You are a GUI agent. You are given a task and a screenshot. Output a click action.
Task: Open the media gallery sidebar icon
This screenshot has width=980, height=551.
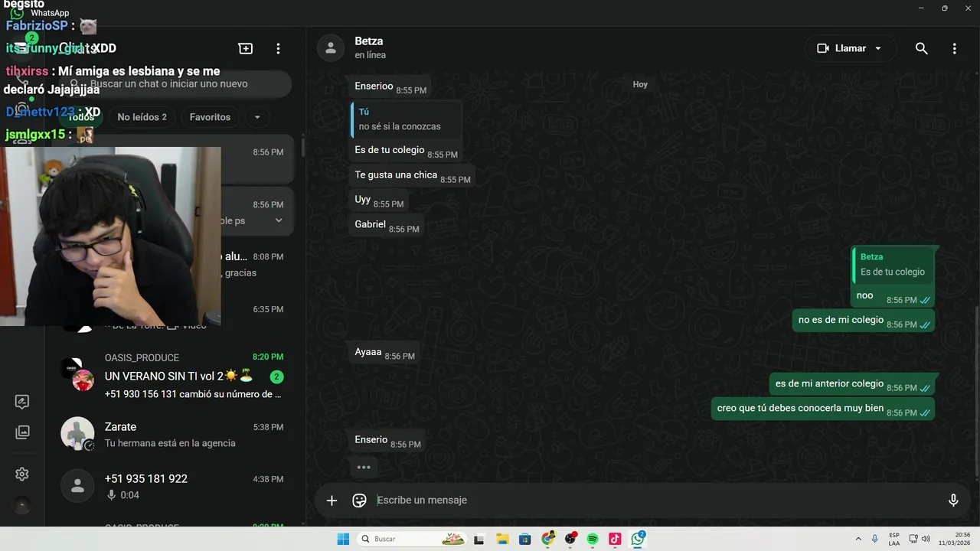click(x=22, y=432)
